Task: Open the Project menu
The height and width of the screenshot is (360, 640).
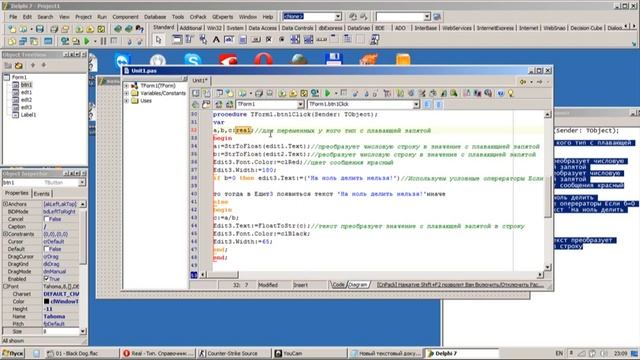Action: (x=83, y=17)
